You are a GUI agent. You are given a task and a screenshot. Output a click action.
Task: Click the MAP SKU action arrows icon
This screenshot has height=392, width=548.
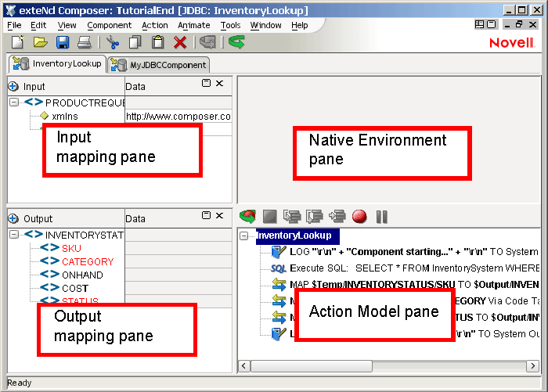click(279, 284)
